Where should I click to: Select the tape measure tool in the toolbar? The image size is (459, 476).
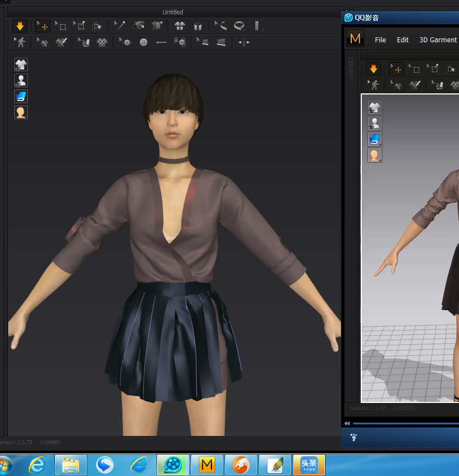click(239, 25)
